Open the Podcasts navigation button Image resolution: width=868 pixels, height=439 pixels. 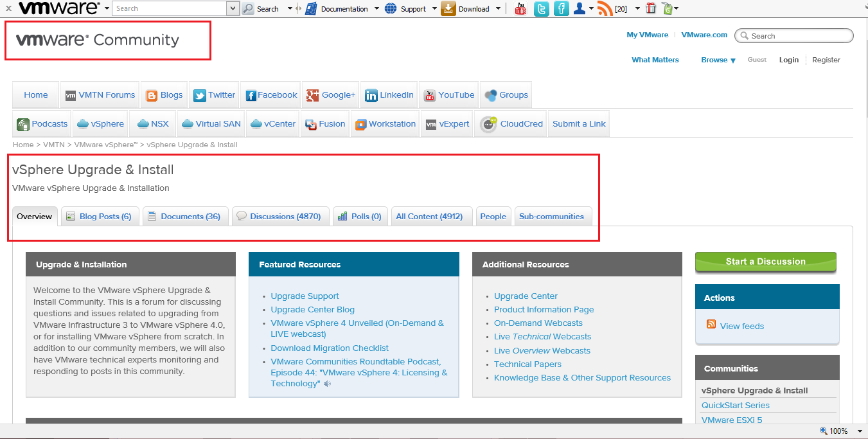[x=42, y=123]
